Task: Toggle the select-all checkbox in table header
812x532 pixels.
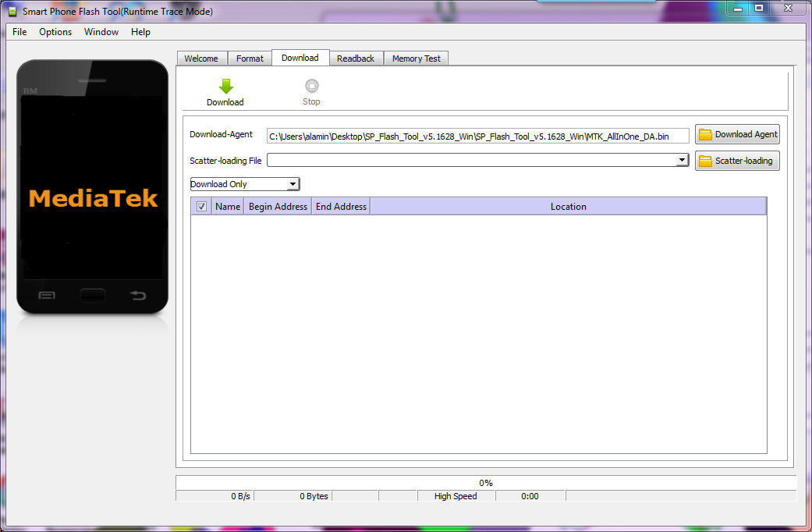Action: [201, 207]
